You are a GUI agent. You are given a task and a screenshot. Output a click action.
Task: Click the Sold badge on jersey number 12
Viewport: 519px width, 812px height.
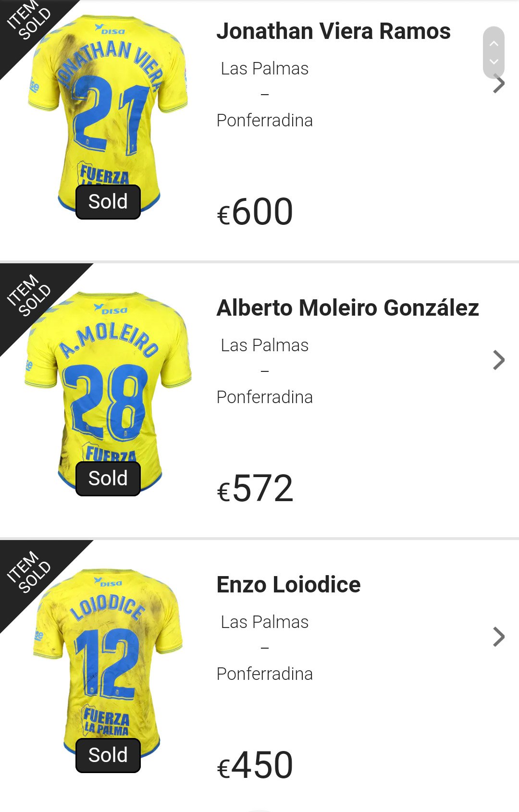108,755
